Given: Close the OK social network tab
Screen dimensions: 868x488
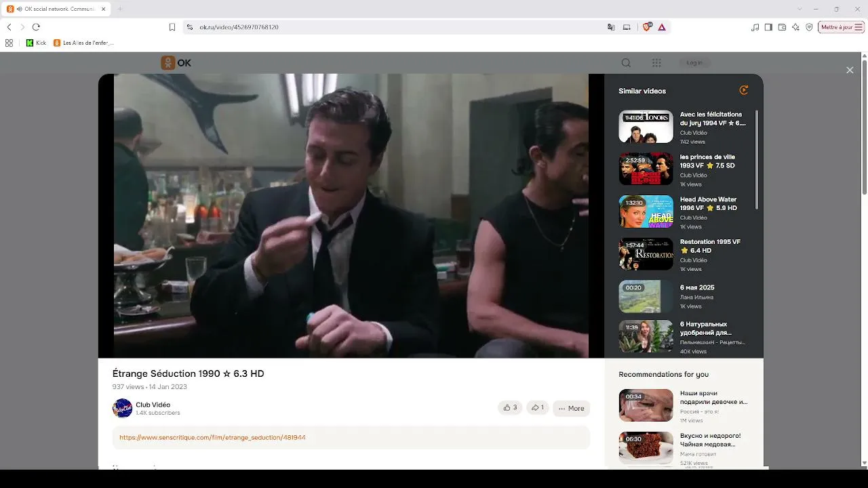Looking at the screenshot, I should (104, 9).
